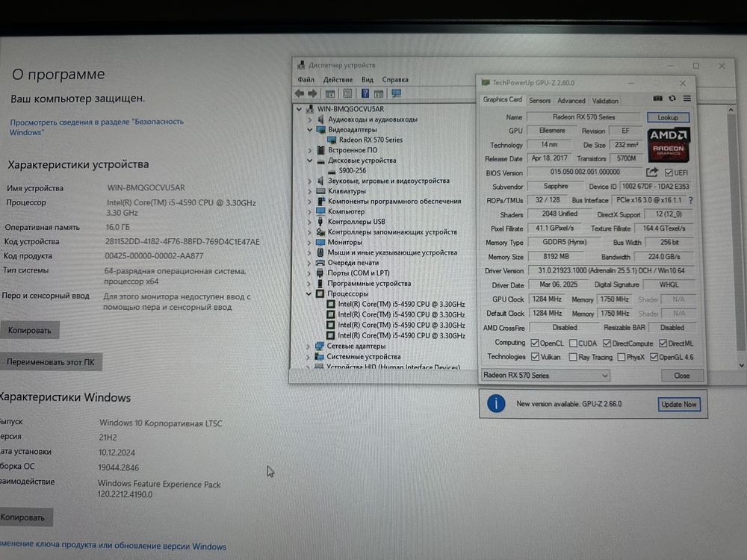Expand the Системные устройства node
Screen dimensions: 747x560
[x=309, y=357]
